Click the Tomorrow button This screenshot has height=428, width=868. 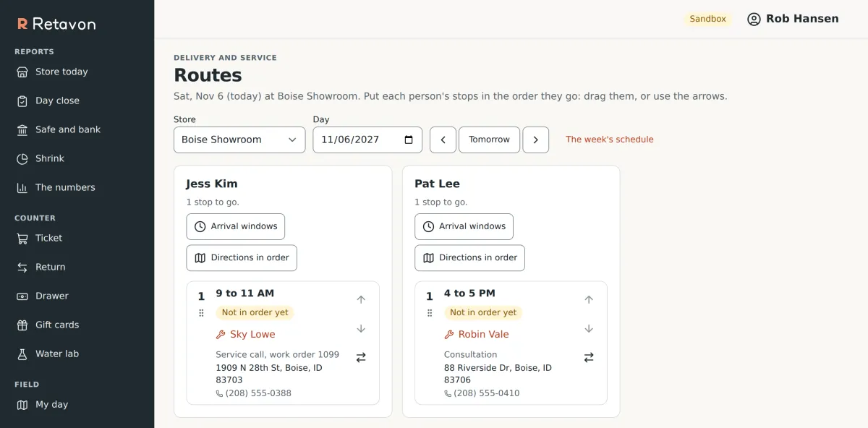pyautogui.click(x=489, y=140)
